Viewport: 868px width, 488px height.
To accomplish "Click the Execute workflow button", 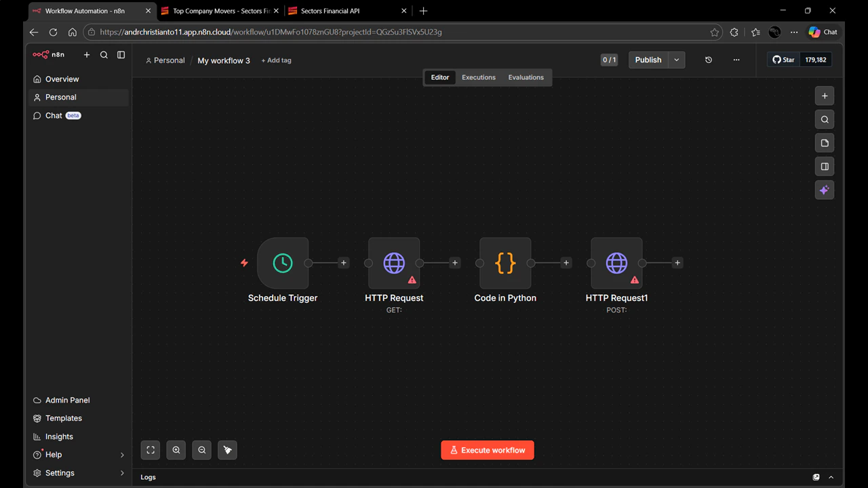I will 487,450.
